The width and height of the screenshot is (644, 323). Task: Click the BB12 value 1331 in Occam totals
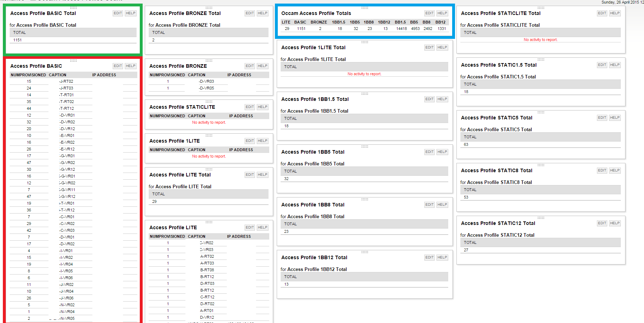click(x=442, y=29)
